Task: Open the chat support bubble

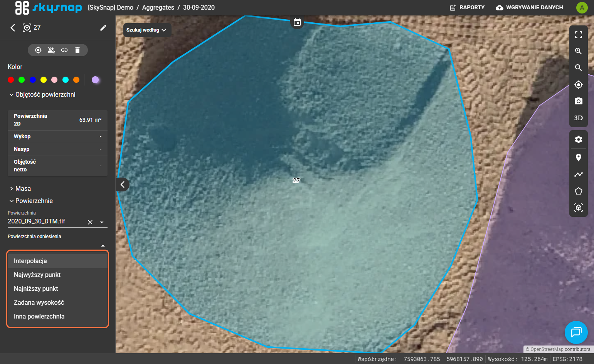Action: [x=576, y=332]
